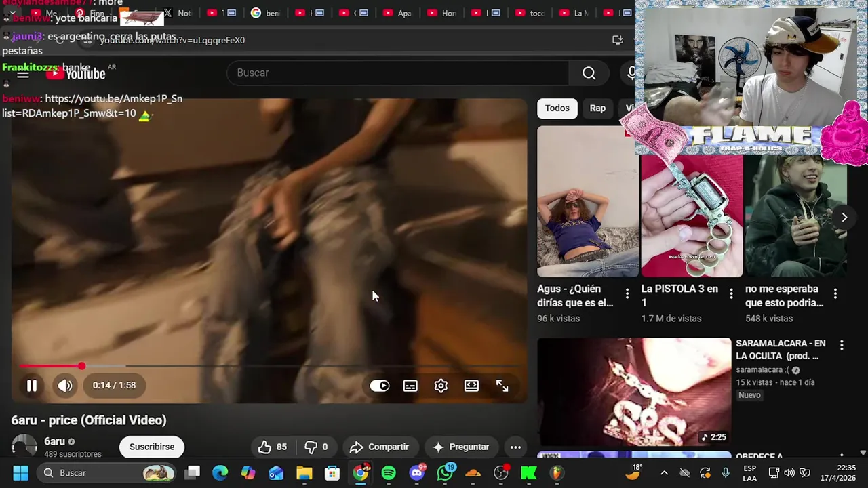868x488 pixels.
Task: Open the Windows Start menu
Action: [x=20, y=473]
